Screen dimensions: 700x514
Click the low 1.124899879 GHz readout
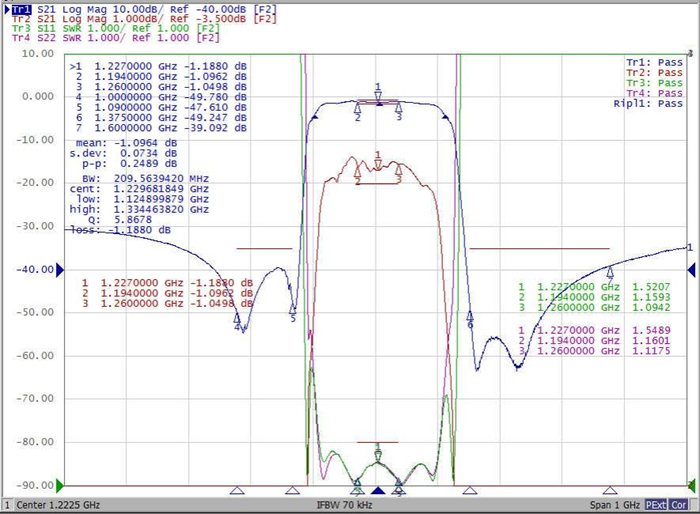(x=142, y=199)
